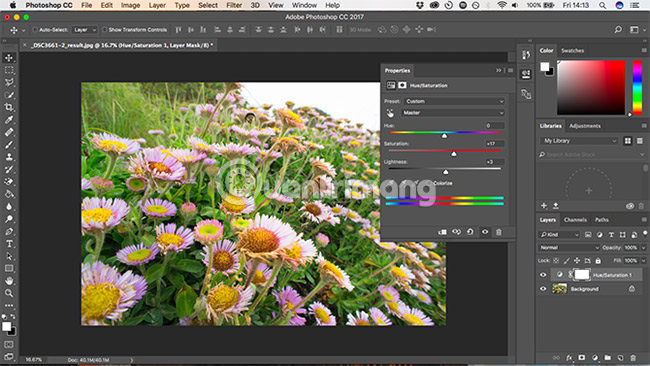Click the Search Adobe Stock field
Viewport: 650px width, 366px height.
coord(591,155)
